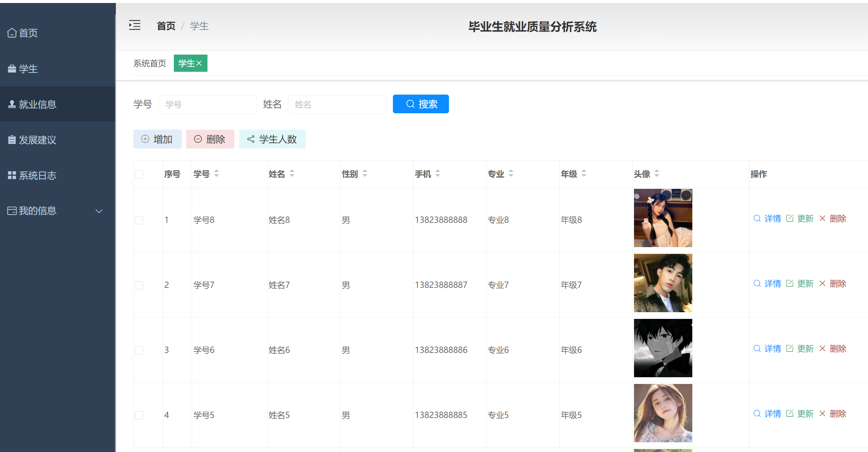This screenshot has height=452, width=868.
Task: Sort the table by the 学号 column arrows
Action: click(216, 173)
